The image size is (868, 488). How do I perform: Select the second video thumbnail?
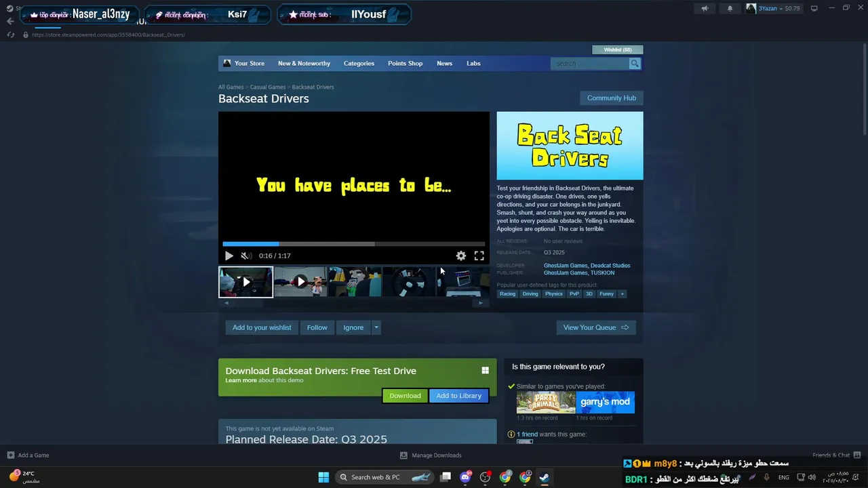click(300, 282)
